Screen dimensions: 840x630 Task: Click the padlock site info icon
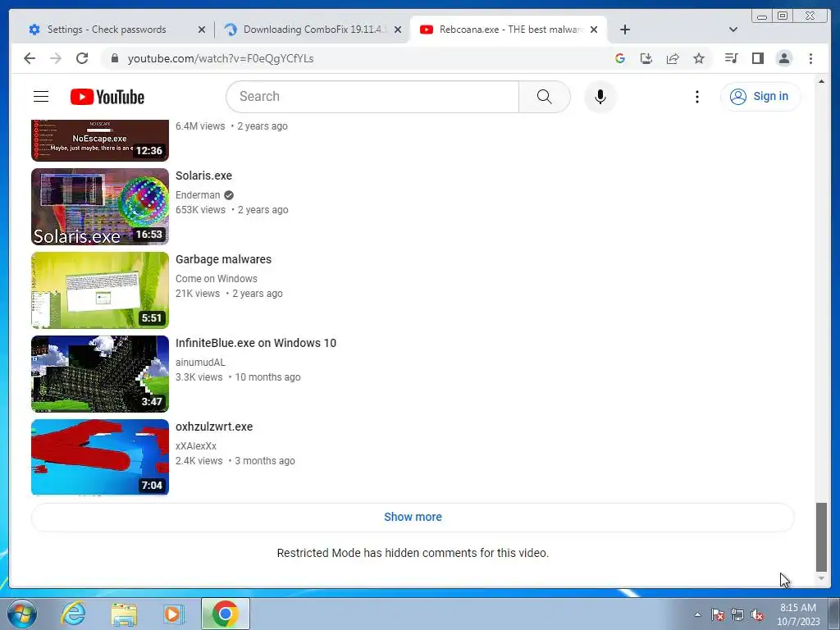point(114,58)
